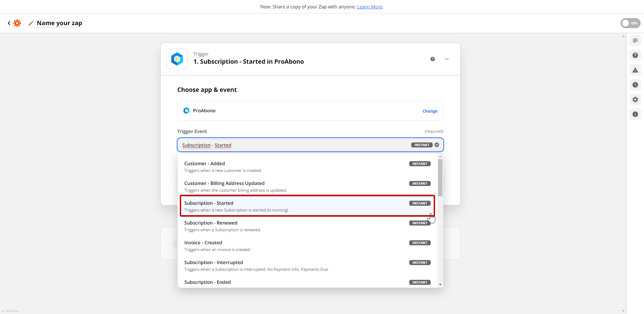Edit the 'Name your zap' title
The height and width of the screenshot is (314, 644).
point(59,23)
